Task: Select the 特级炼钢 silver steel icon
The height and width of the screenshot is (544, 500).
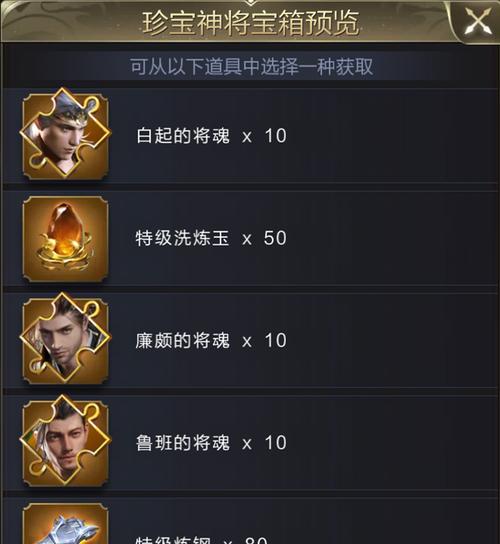Action: tap(65, 524)
